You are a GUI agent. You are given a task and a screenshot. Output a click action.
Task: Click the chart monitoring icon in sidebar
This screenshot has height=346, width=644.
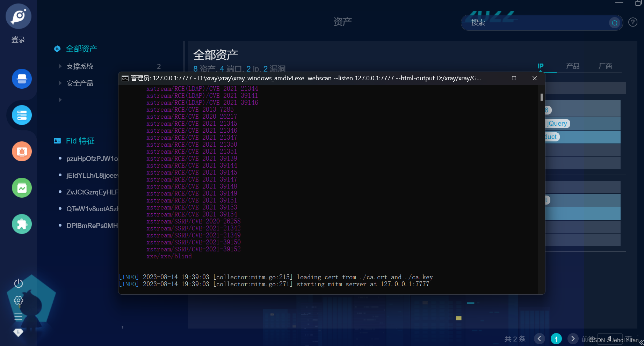click(x=22, y=187)
